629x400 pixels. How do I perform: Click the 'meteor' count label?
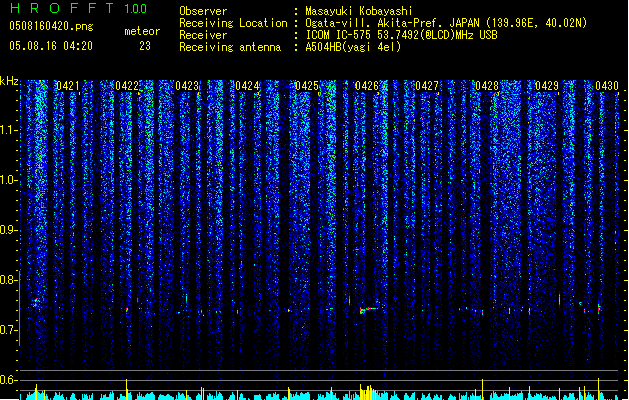click(142, 31)
